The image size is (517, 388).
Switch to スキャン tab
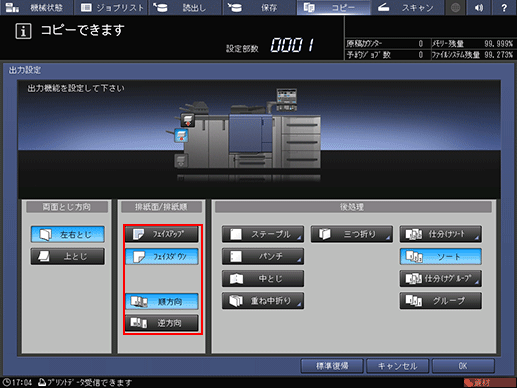coord(408,7)
